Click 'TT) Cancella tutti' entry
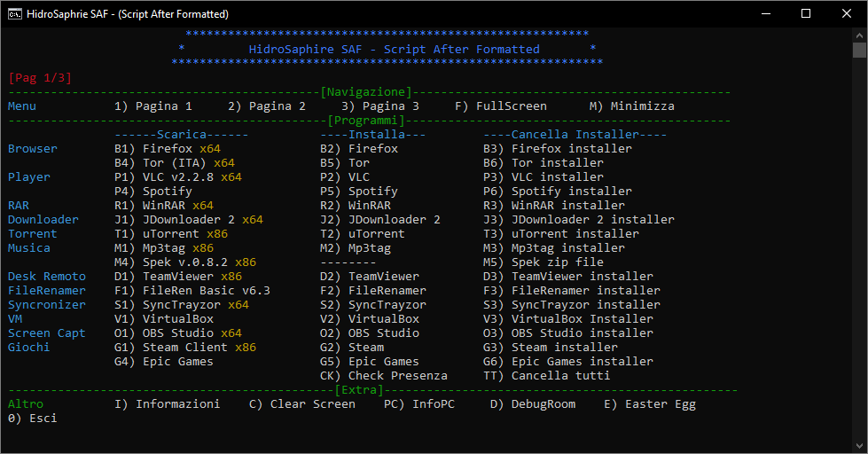Viewport: 868px width, 454px height. pyautogui.click(x=547, y=376)
